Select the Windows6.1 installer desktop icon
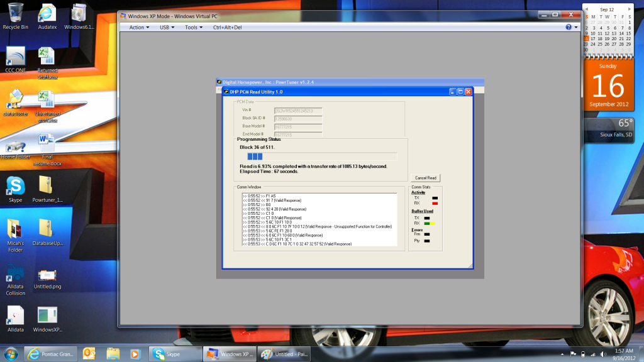This screenshot has width=644, height=362. point(79,16)
